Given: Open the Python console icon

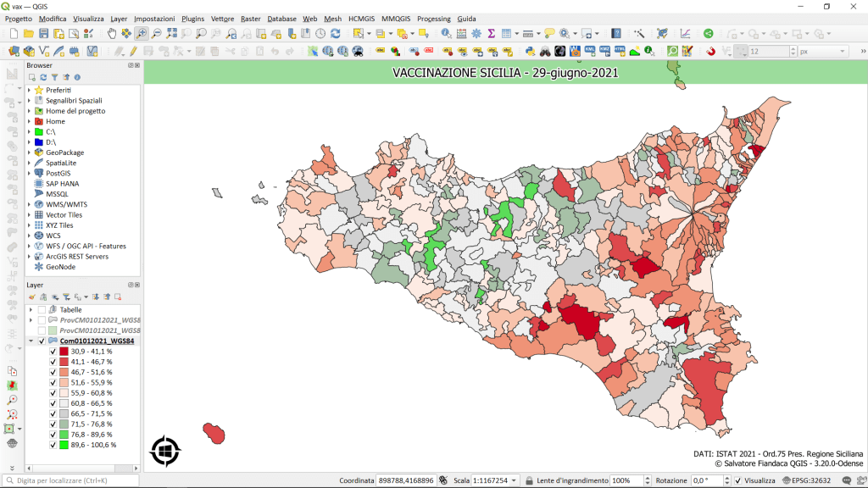Looking at the screenshot, I should tap(528, 51).
